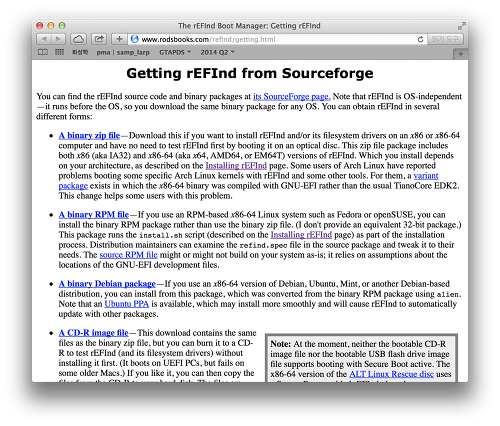500x426 pixels.
Task: Click the 'variant' link
Action: pyautogui.click(x=426, y=175)
